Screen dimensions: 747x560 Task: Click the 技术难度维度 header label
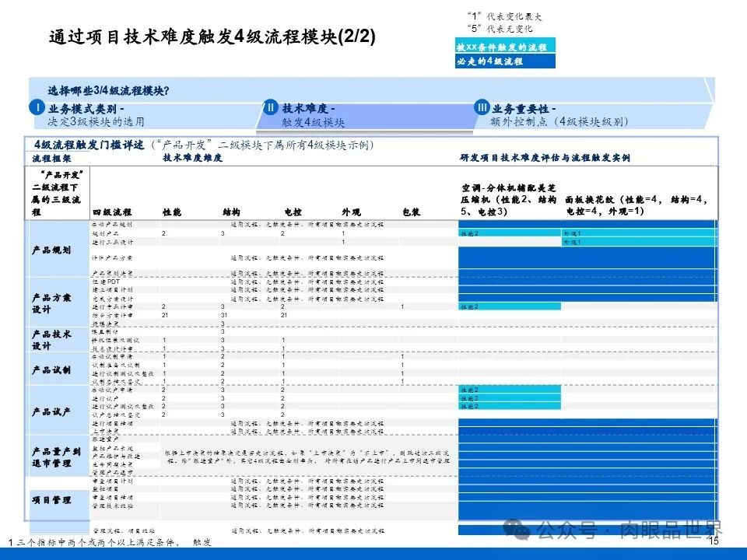pos(192,158)
